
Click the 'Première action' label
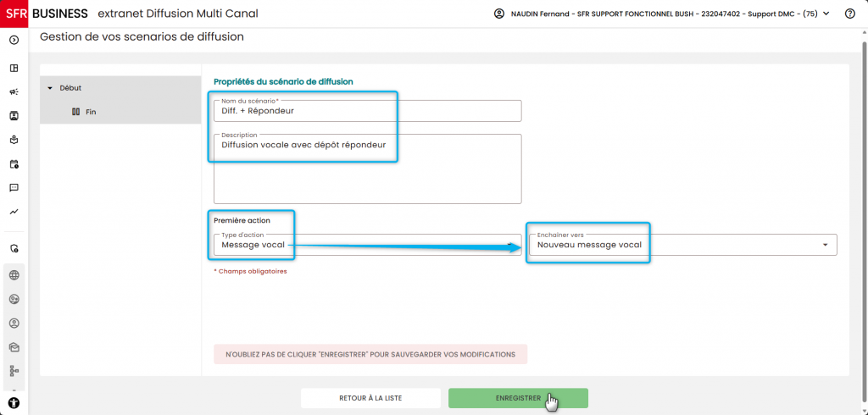(242, 220)
